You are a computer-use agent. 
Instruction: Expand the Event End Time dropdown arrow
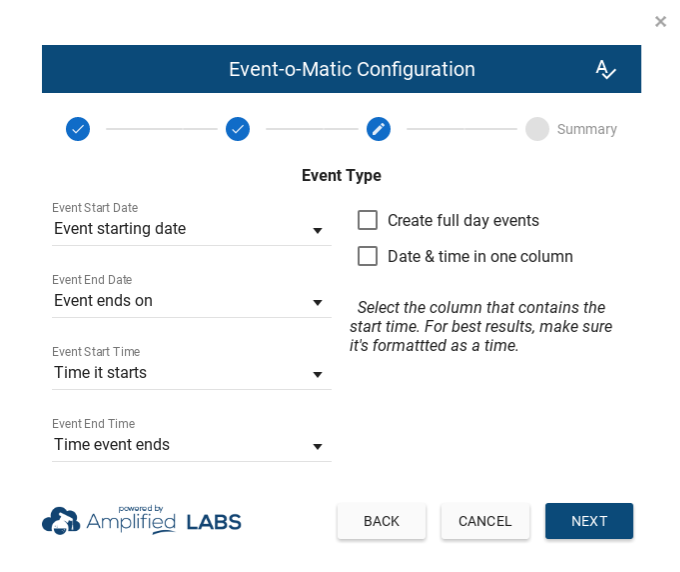317,446
